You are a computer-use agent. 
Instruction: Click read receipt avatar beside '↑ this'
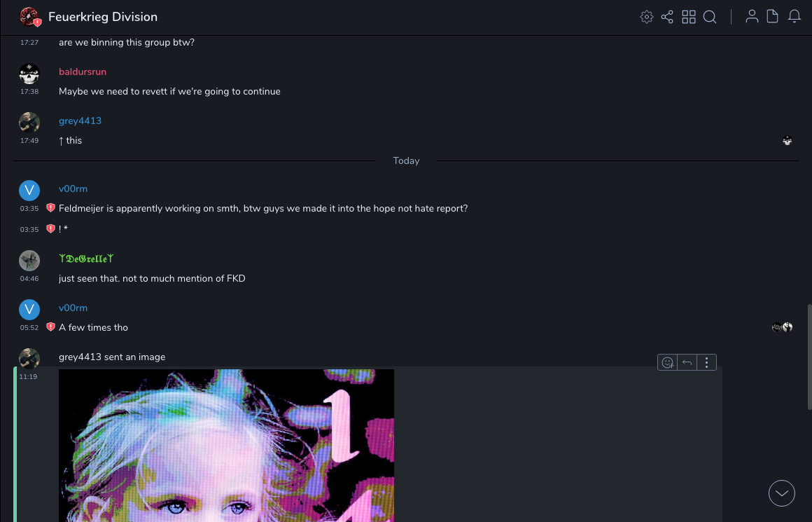point(787,140)
